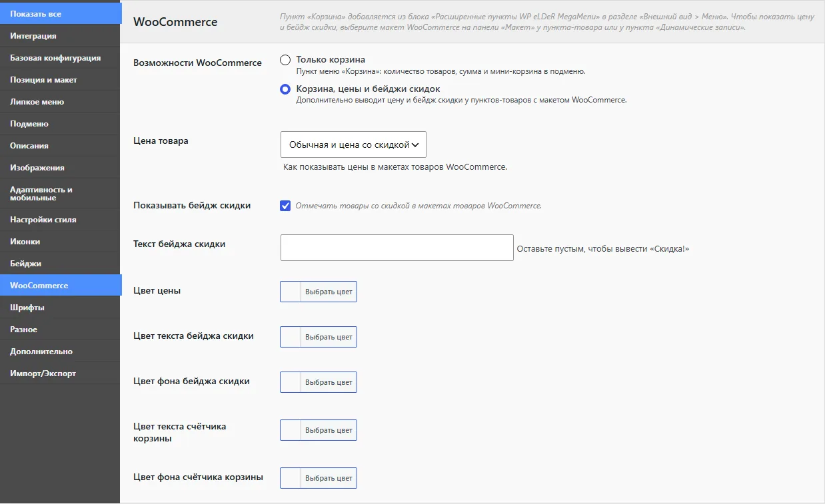The width and height of the screenshot is (825, 504).
Task: Open the Шрифты section
Action: point(60,308)
